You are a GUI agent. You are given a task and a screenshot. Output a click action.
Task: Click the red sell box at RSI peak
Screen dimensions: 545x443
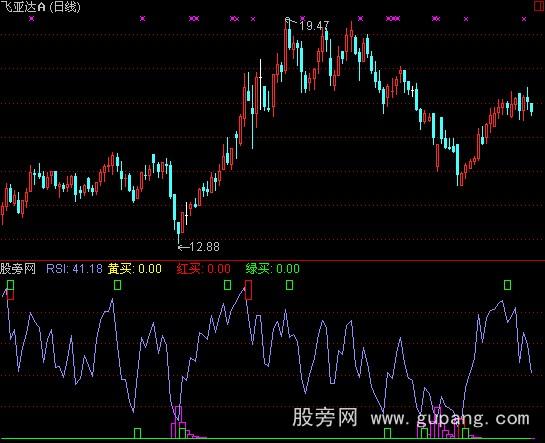click(x=249, y=290)
